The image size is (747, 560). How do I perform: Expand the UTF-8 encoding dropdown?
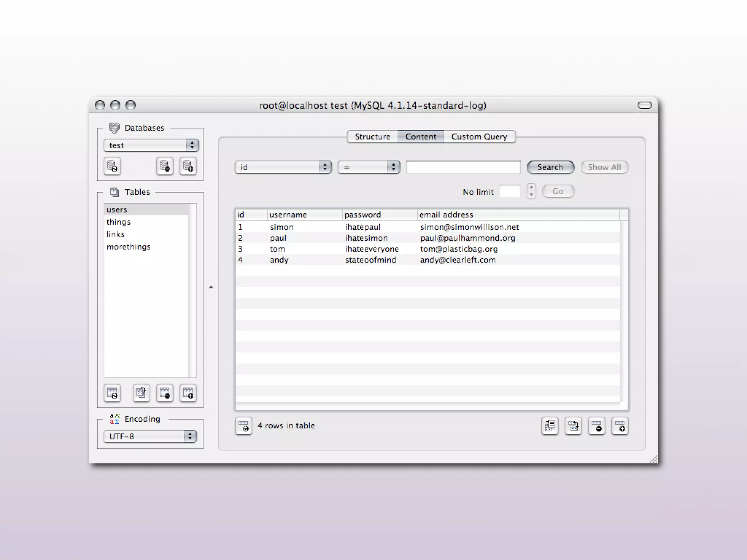click(150, 436)
